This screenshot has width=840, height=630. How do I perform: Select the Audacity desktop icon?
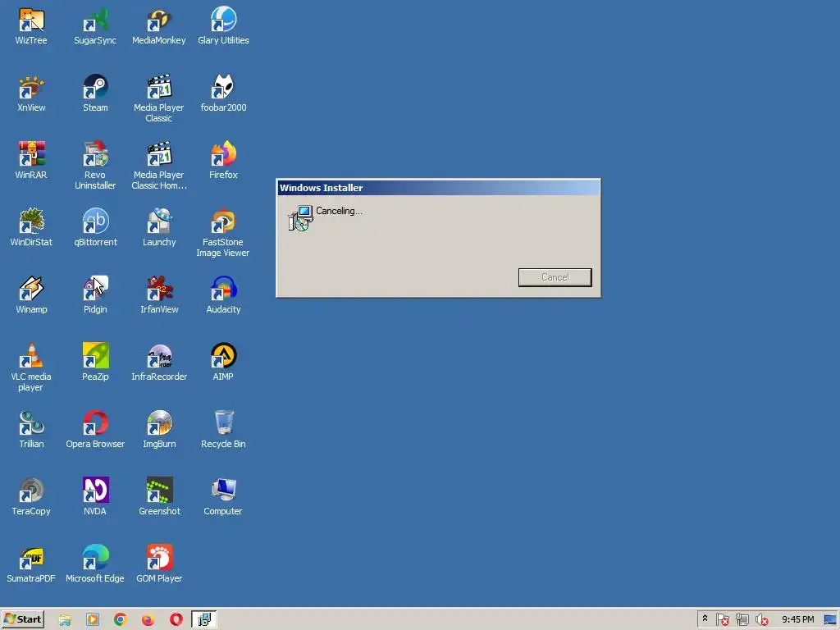pyautogui.click(x=223, y=294)
